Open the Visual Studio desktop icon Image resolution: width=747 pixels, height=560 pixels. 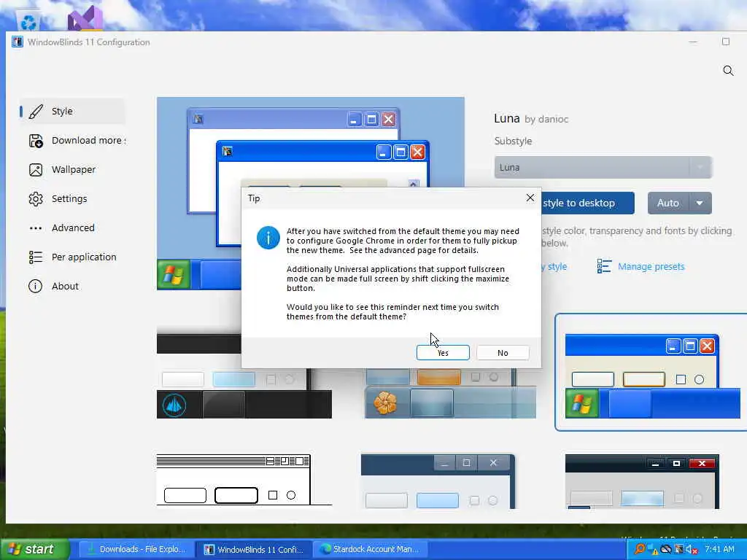[85, 18]
